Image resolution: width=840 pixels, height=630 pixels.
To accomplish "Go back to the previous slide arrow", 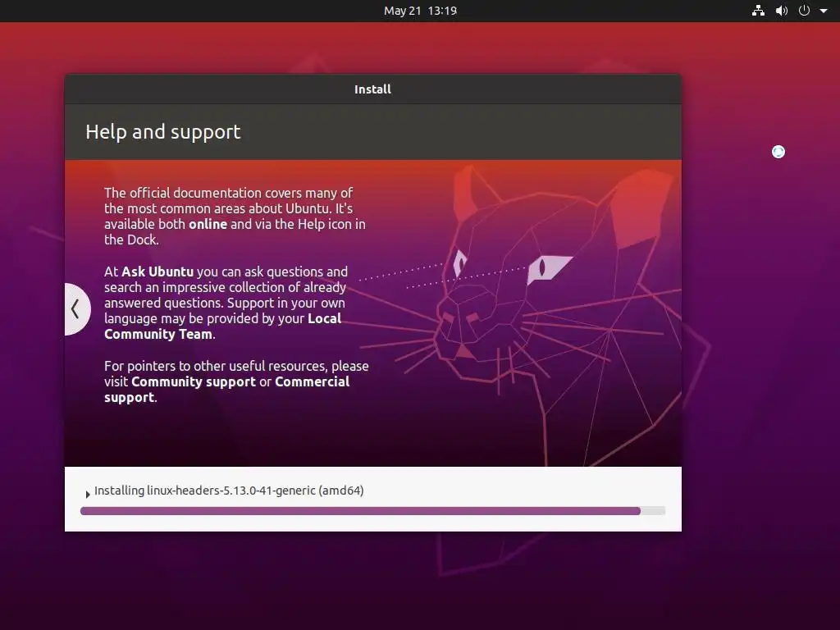I will click(76, 309).
